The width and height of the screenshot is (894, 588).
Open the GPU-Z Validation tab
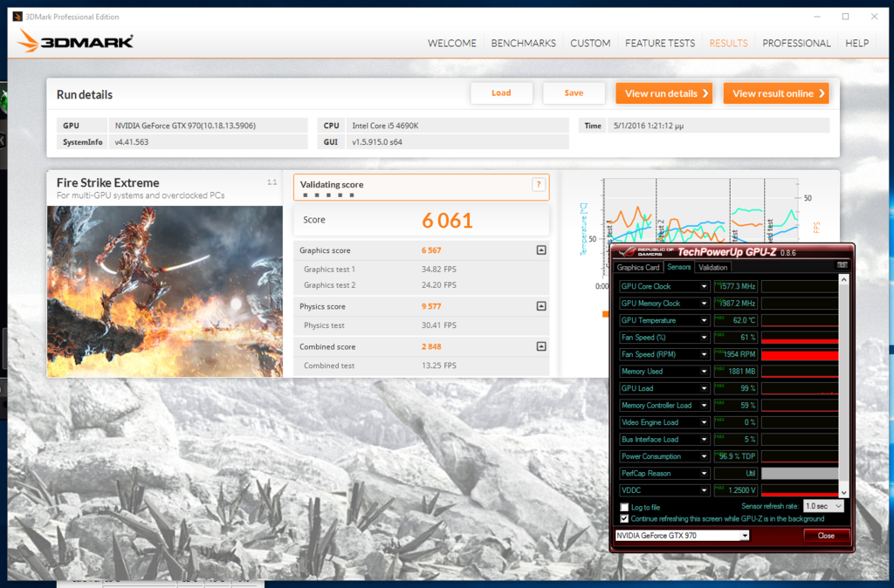[712, 267]
